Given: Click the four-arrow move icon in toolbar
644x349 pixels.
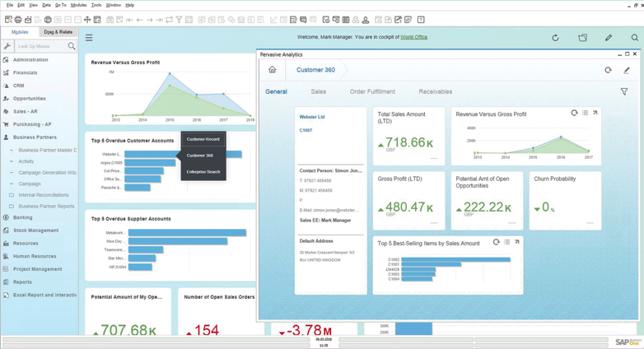Looking at the screenshot, I should pyautogui.click(x=87, y=19).
